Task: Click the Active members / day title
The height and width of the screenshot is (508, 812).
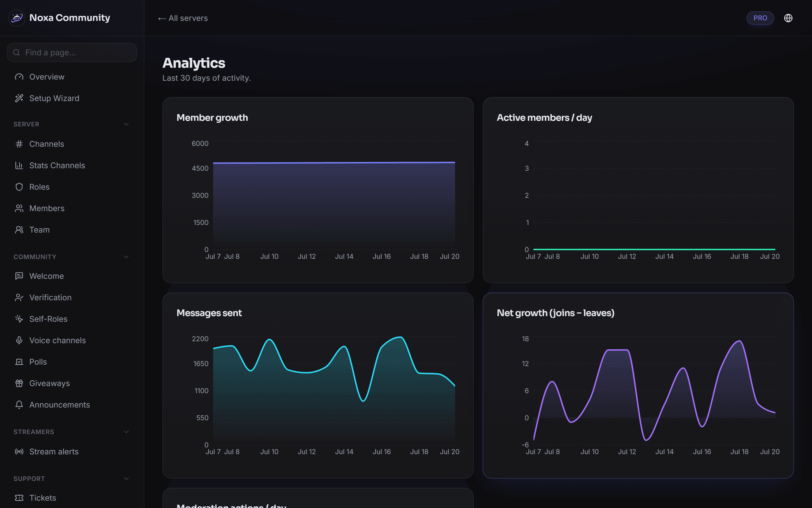Action: 544,118
